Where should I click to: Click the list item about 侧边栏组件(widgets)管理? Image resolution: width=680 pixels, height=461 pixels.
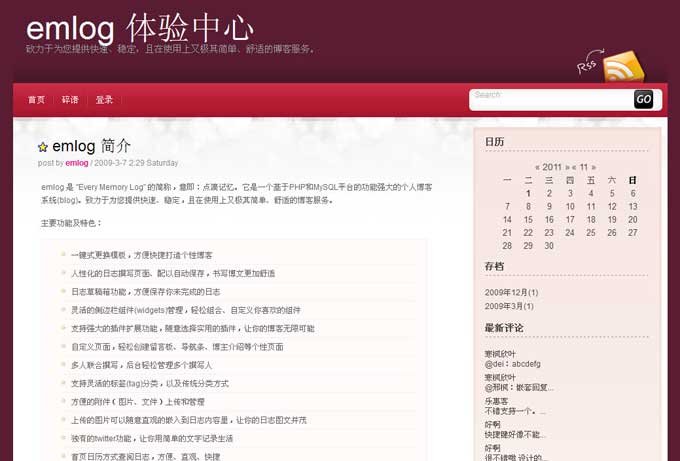186,311
